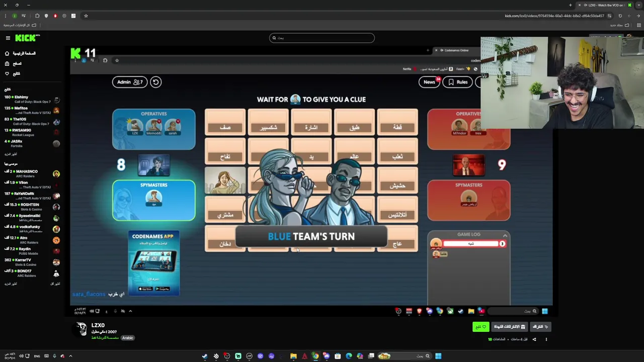Image resolution: width=644 pixels, height=362 pixels.
Task: Click the share icon below video
Action: [534, 339]
